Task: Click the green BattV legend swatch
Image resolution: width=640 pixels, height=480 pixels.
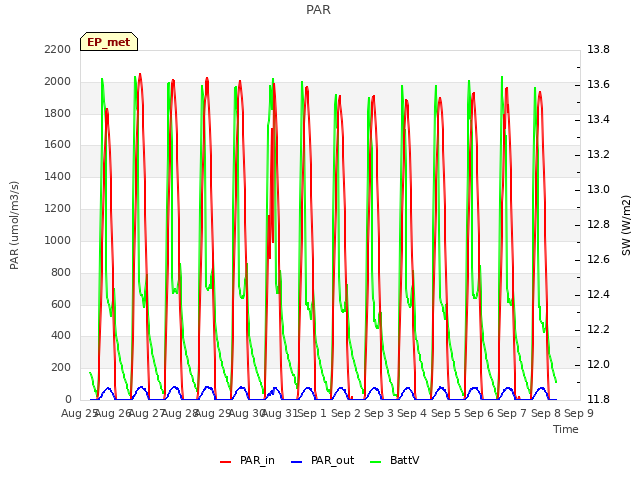Action: pyautogui.click(x=375, y=462)
